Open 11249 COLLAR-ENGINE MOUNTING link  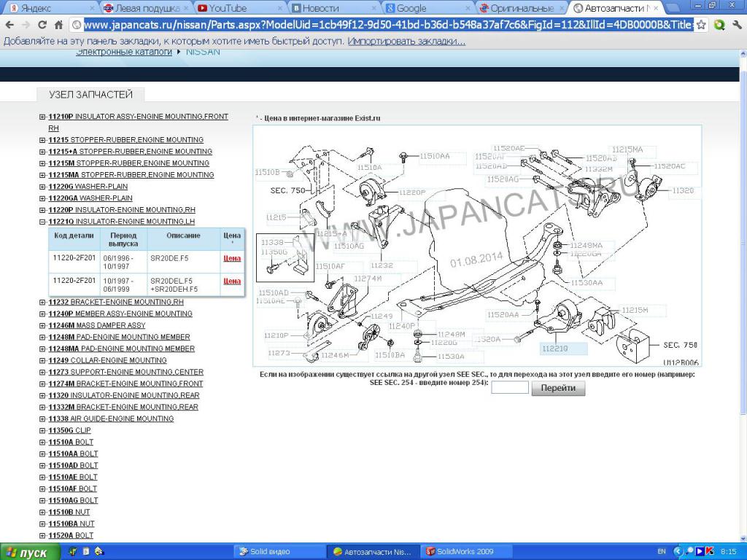click(107, 360)
